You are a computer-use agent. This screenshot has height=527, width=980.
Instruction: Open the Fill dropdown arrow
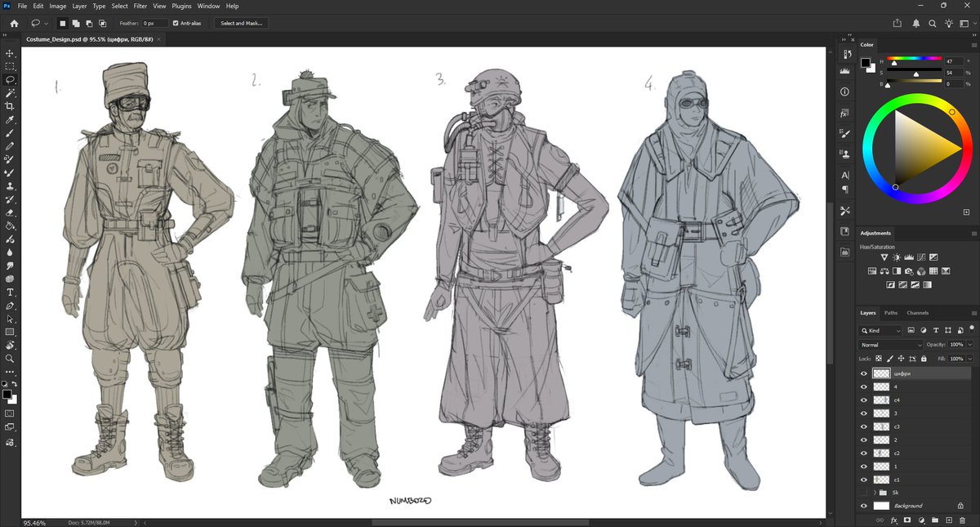click(x=970, y=359)
